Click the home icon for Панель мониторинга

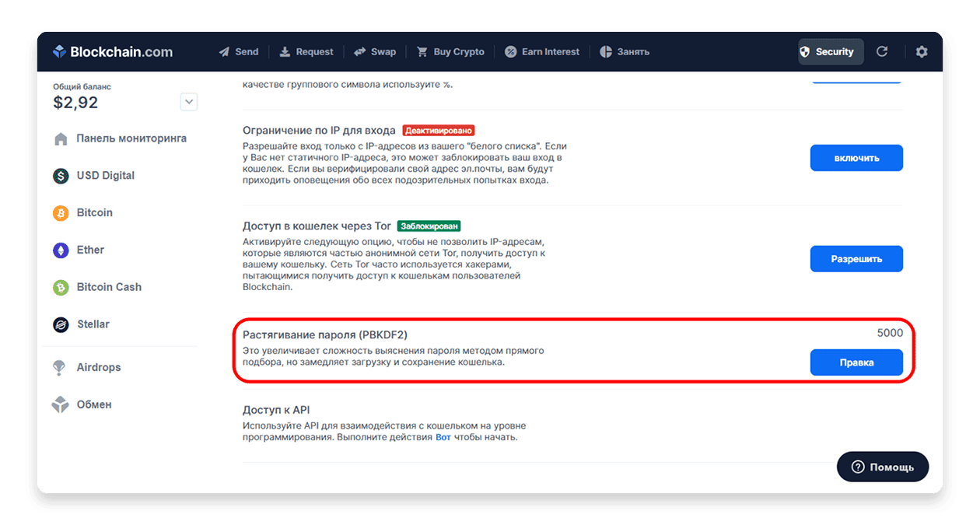click(61, 139)
